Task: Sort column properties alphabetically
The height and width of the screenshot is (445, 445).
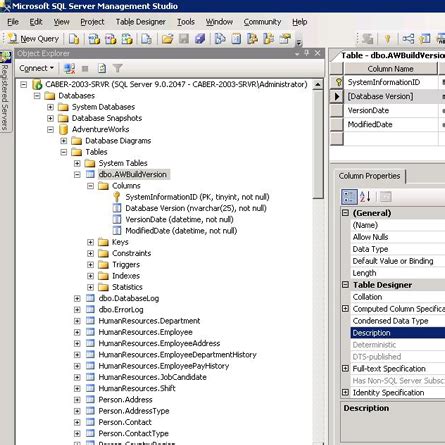Action: tap(365, 197)
